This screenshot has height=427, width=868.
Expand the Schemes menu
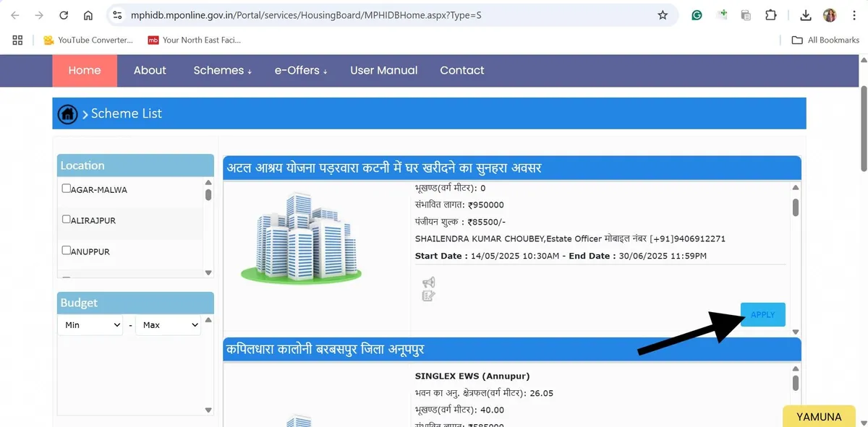222,70
